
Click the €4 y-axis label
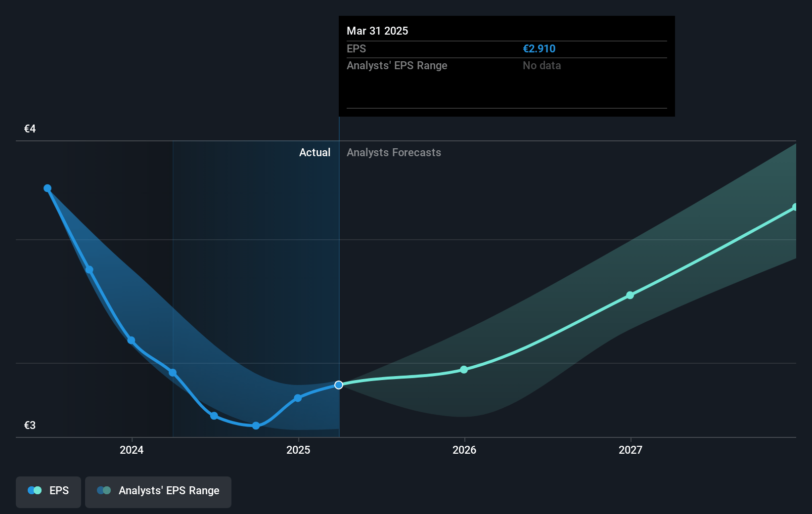(x=30, y=129)
